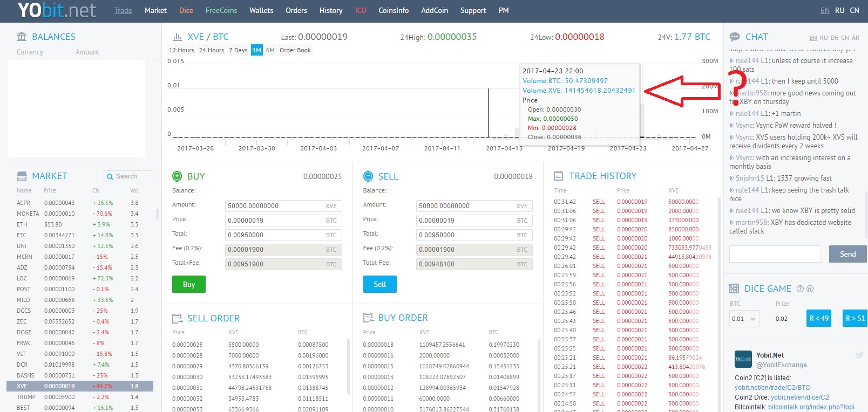Select the 24 Hours chart range

coord(212,50)
